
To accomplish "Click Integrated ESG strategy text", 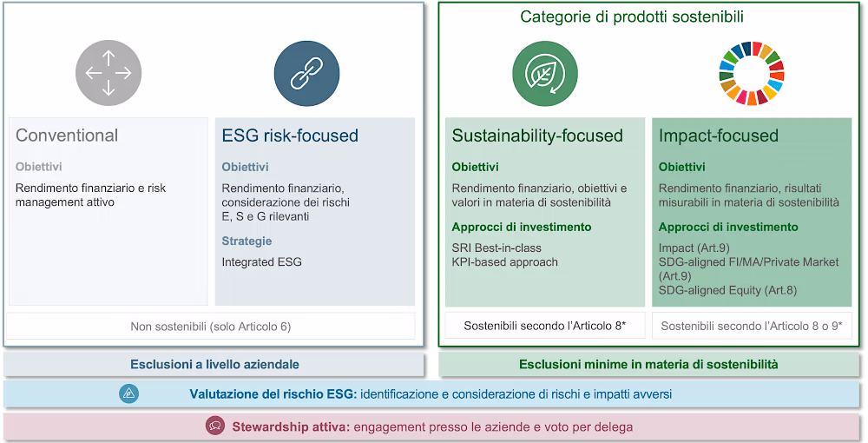I will (262, 262).
